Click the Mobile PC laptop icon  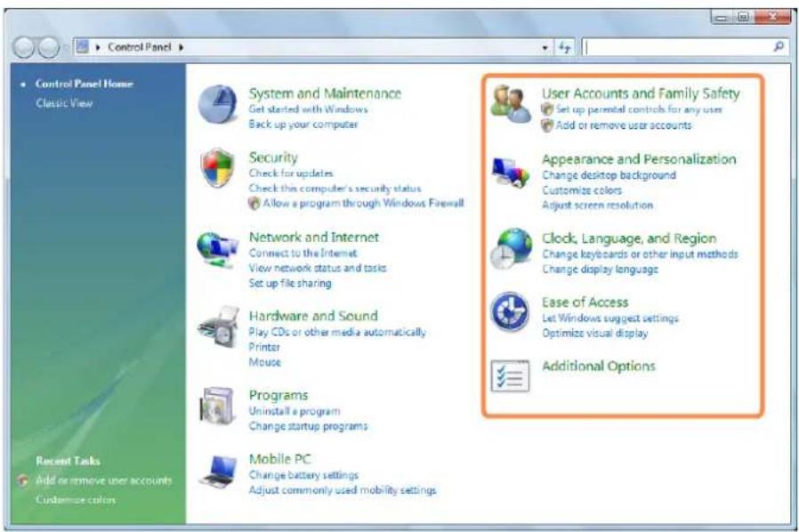(219, 472)
